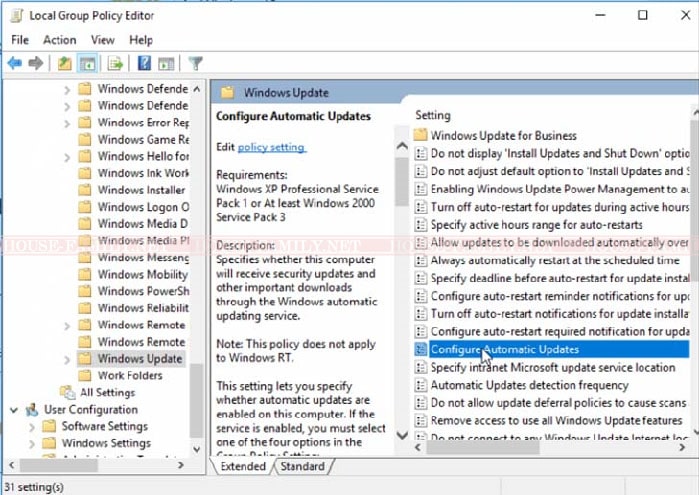Screen dimensions: 699x495
Task: Click the Software Settings folder icon
Action: coord(49,426)
